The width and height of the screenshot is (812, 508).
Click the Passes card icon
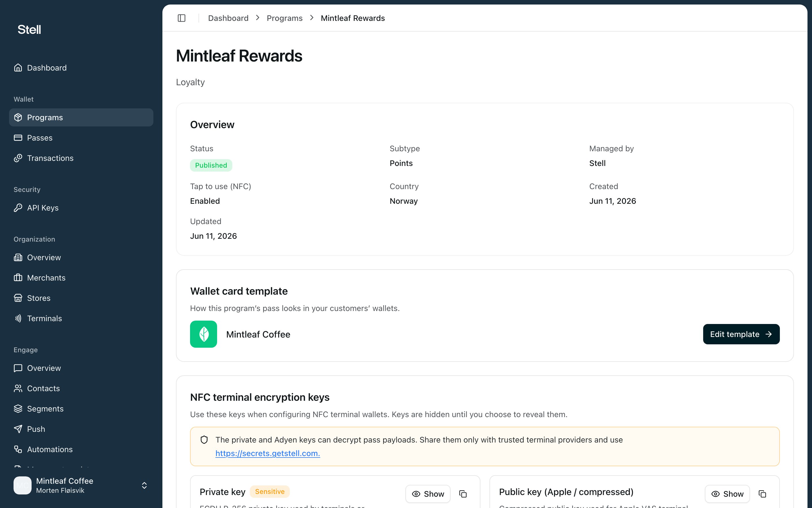pyautogui.click(x=18, y=138)
